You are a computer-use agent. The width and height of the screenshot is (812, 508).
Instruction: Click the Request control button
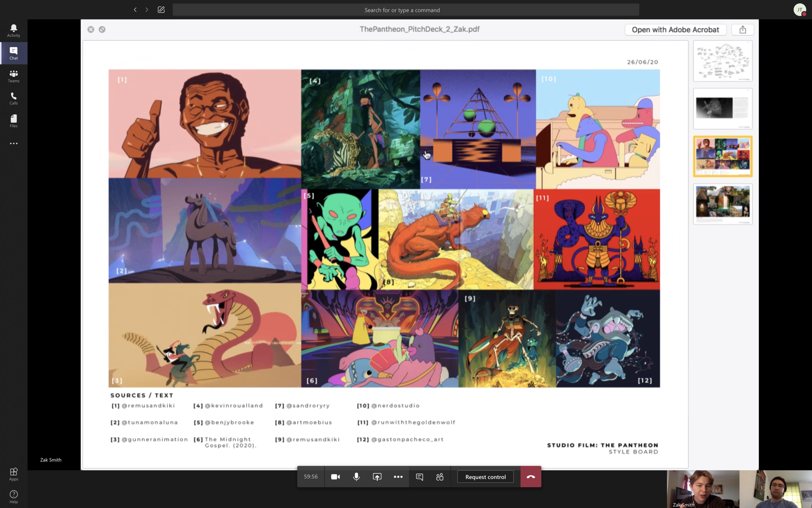485,477
